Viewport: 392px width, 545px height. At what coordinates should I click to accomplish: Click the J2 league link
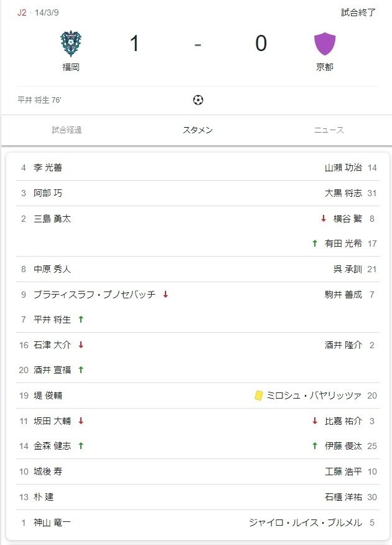point(22,12)
